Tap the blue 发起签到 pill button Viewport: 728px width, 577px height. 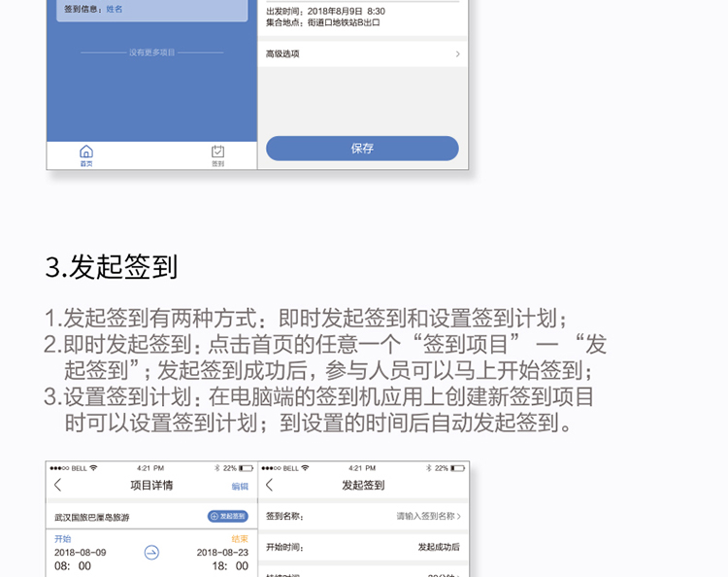tap(228, 516)
